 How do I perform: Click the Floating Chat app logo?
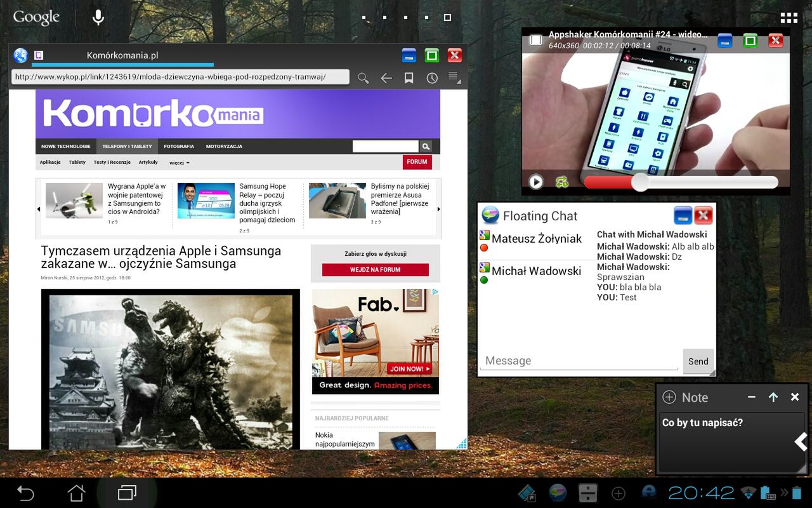(x=490, y=215)
